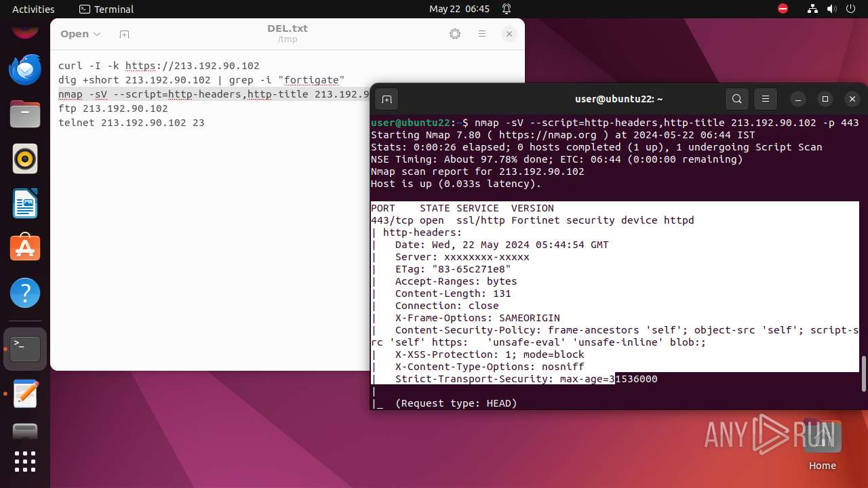Screen dimensions: 868x488
Task: Click the Host is up latency line
Action: click(x=456, y=184)
